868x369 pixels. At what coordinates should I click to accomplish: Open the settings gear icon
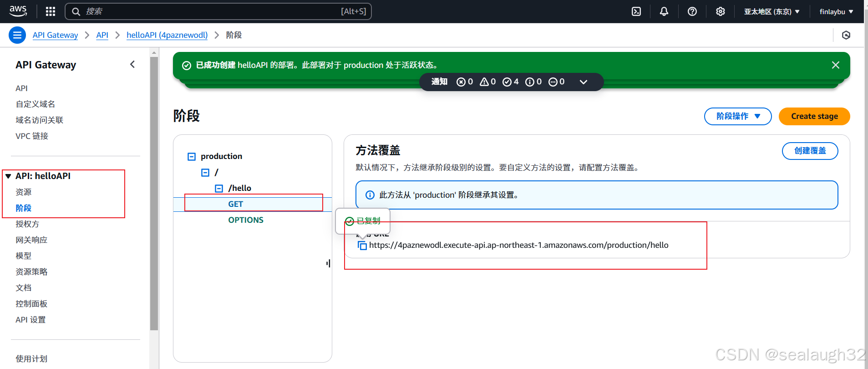(x=721, y=11)
